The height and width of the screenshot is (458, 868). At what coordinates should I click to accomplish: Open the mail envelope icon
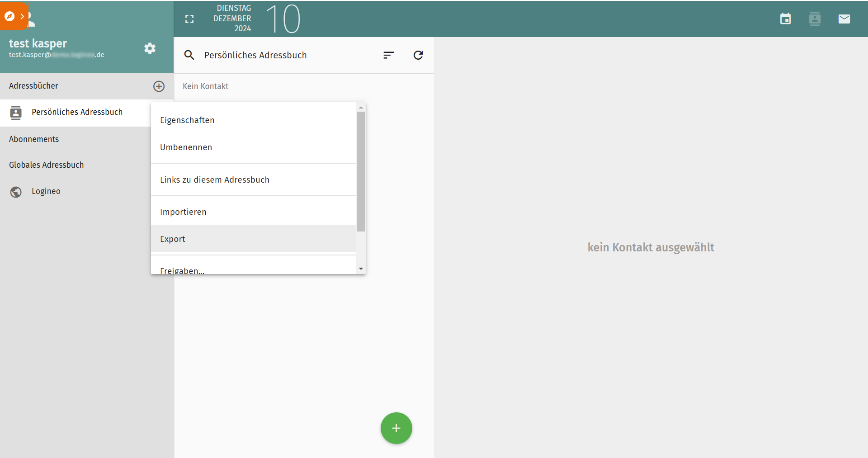[x=844, y=19]
